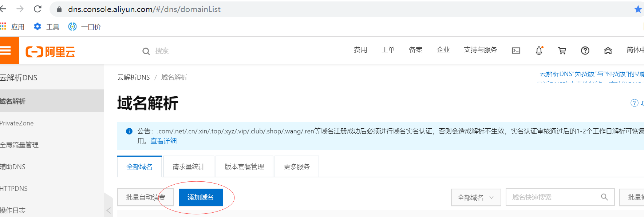Open the 工单 menu

click(388, 50)
